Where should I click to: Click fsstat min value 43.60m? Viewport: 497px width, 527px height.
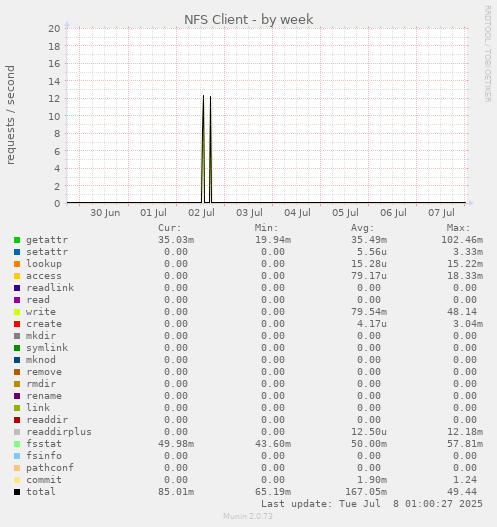coord(273,444)
